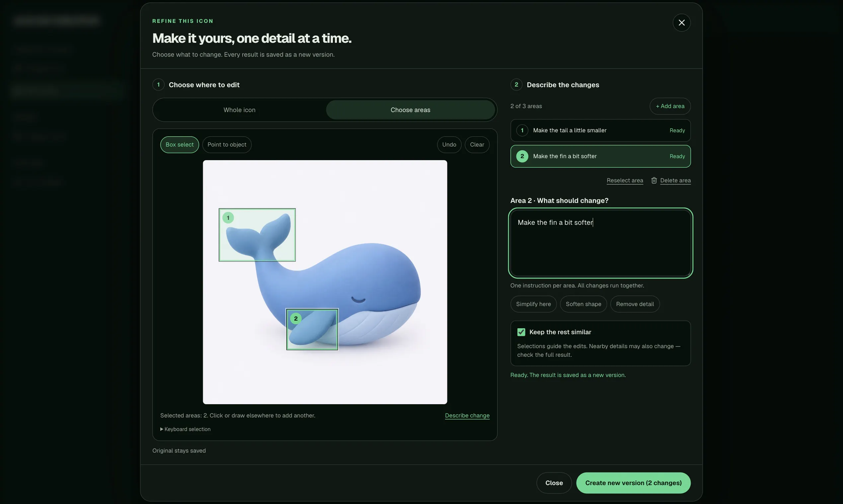Click 'One instruction per area' hint text
Viewport: 843px width, 504px height.
pos(577,285)
